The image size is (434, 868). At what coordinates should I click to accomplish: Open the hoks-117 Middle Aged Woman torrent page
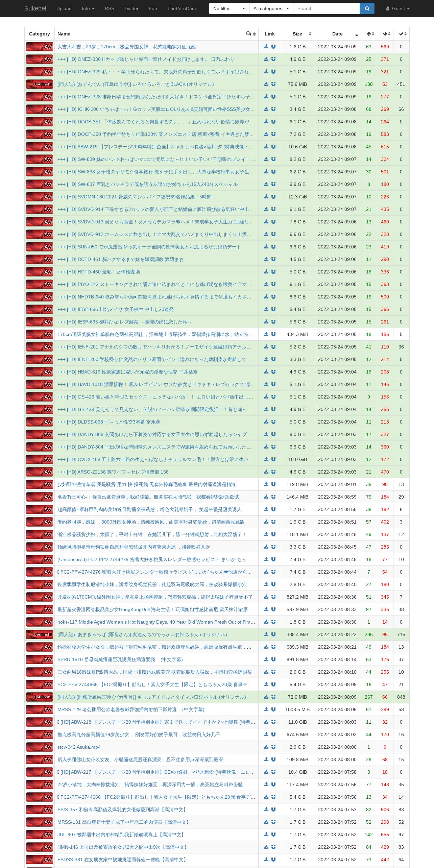coord(156,622)
